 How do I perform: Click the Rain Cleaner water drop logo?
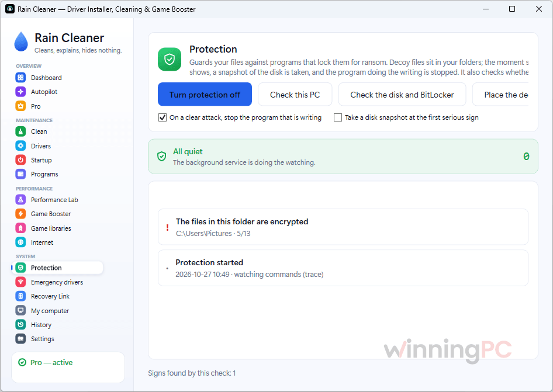tap(21, 41)
